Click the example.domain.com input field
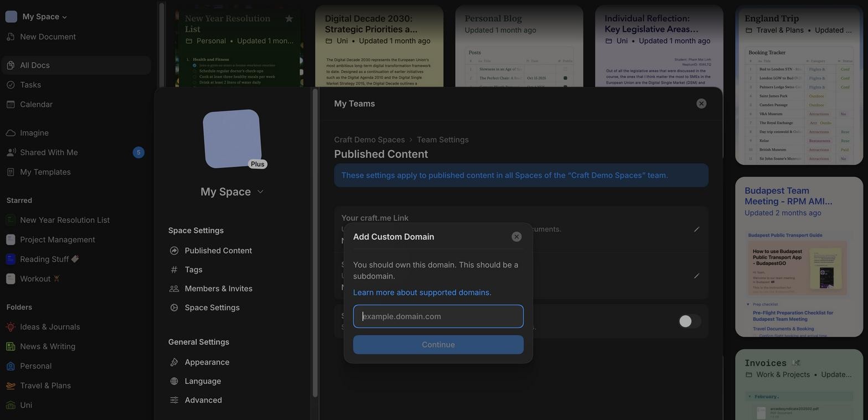868x420 pixels. tap(438, 316)
